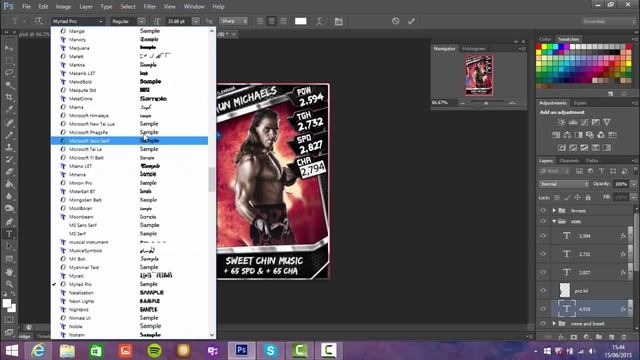The height and width of the screenshot is (360, 640).
Task: Click the Add layer style fx button
Action: [561, 337]
